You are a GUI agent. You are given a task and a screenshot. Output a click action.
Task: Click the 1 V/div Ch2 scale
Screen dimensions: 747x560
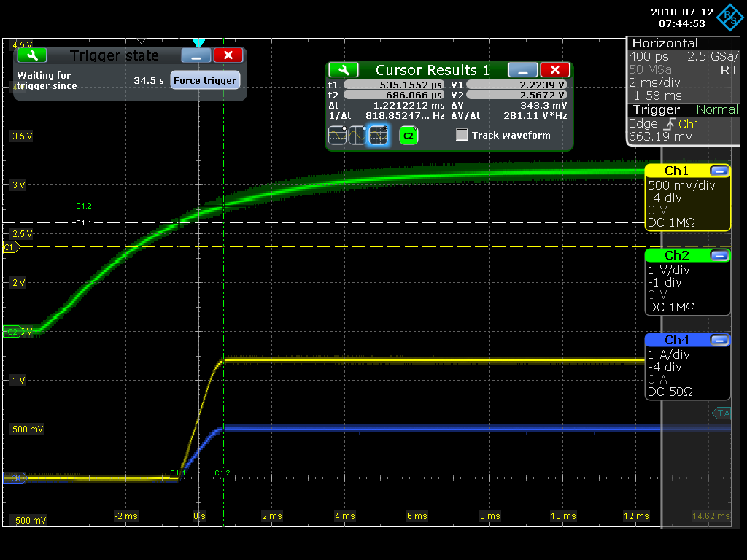point(668,270)
